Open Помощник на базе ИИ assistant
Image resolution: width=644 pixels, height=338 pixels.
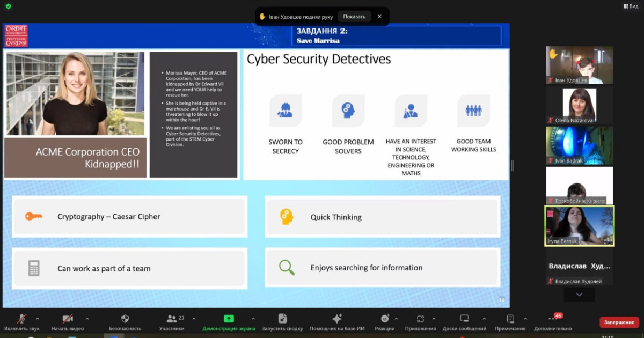(x=337, y=319)
